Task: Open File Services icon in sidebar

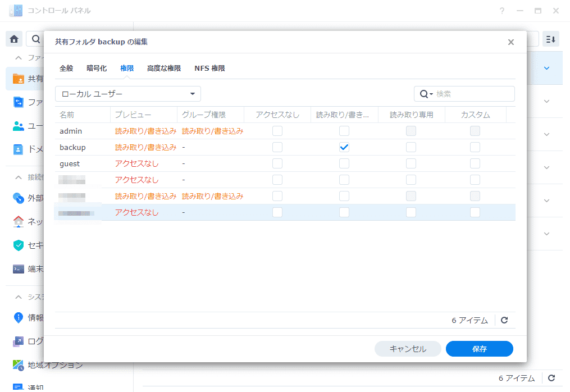Action: click(18, 102)
